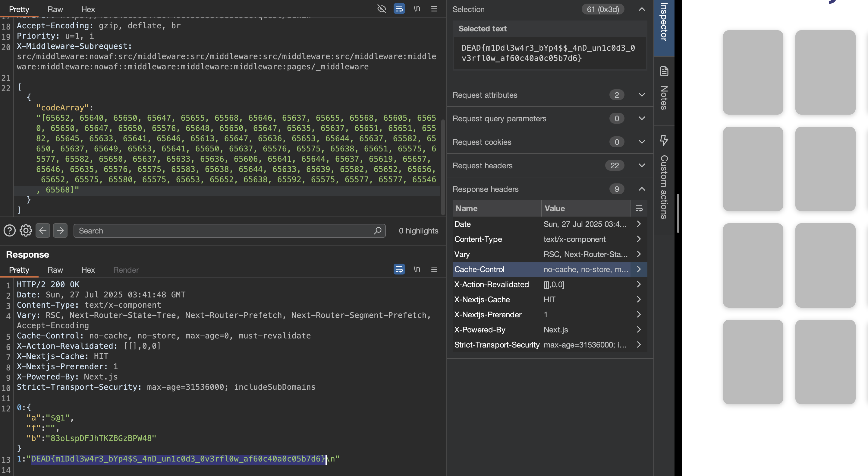Go to previous search match arrow

point(42,230)
